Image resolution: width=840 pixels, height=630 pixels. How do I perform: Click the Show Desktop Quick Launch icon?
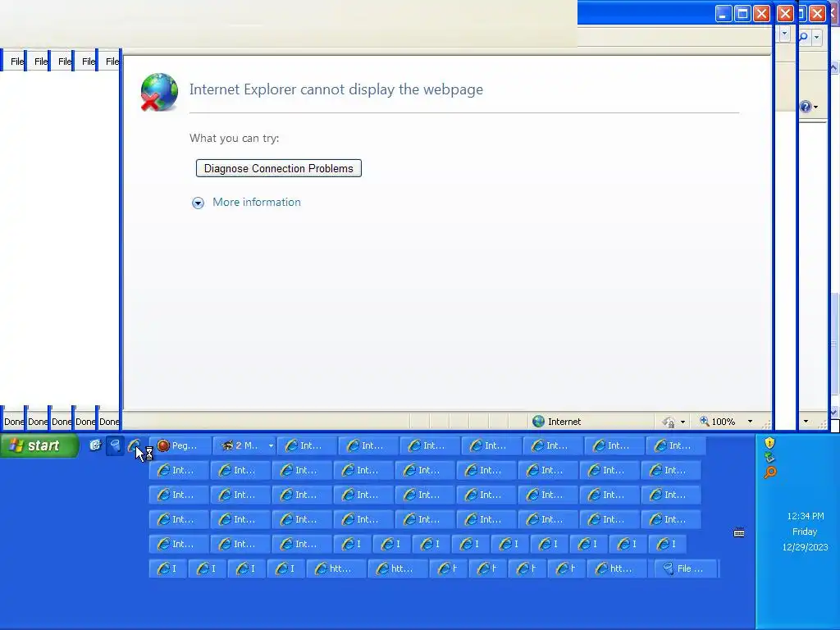(x=95, y=445)
